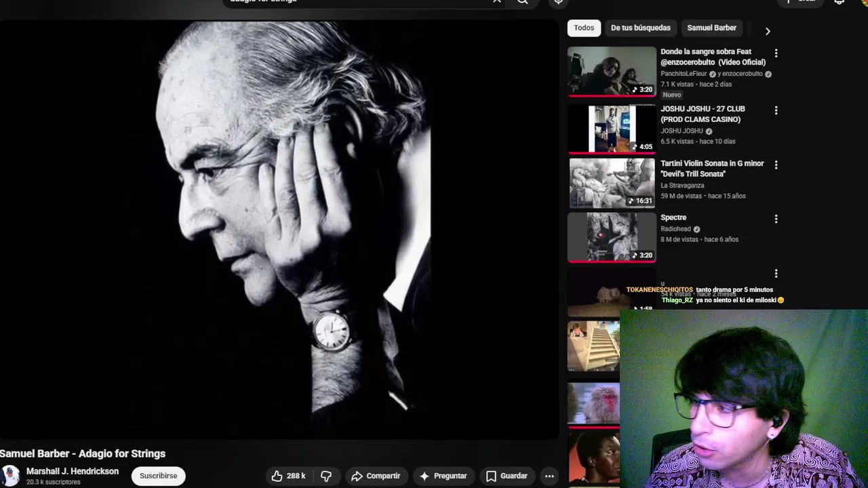Visit PanchitoLeFleur channel link
Screen dimensions: 868x488
coord(684,74)
